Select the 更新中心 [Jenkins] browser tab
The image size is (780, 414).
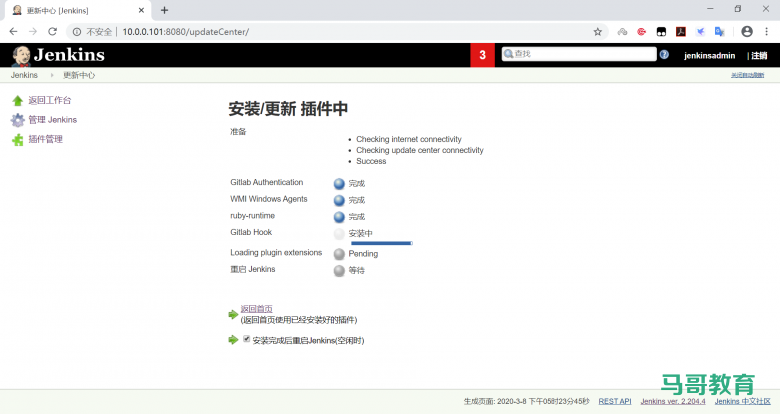pyautogui.click(x=77, y=10)
